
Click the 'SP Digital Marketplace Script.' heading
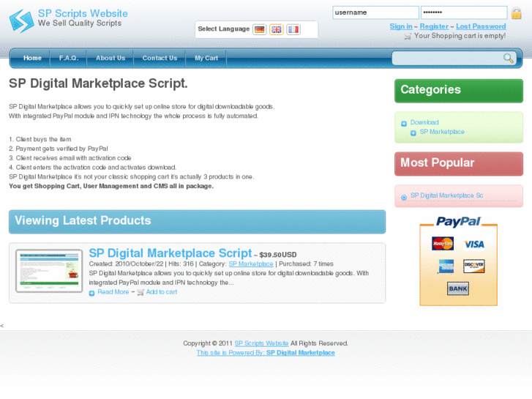[x=98, y=83]
